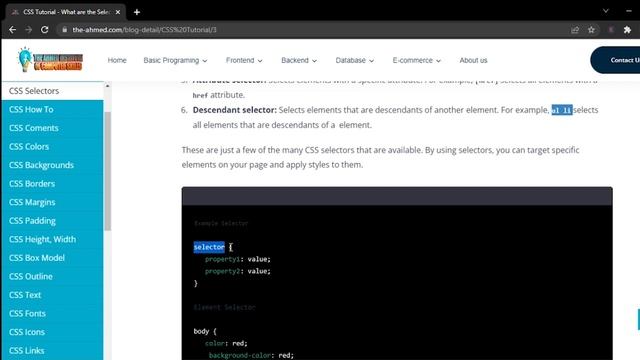Open CSS Coments in the sidebar
Viewport: 640px width, 360px height.
(x=52, y=128)
